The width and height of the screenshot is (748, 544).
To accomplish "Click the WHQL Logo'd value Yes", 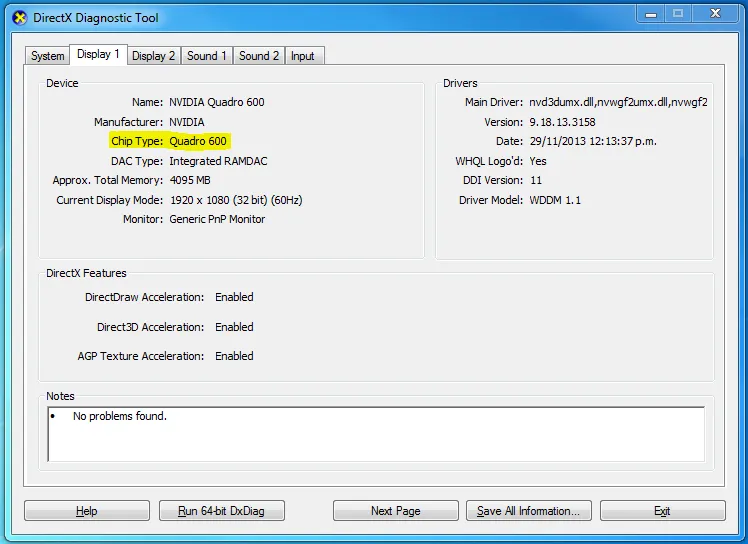I will pos(538,161).
